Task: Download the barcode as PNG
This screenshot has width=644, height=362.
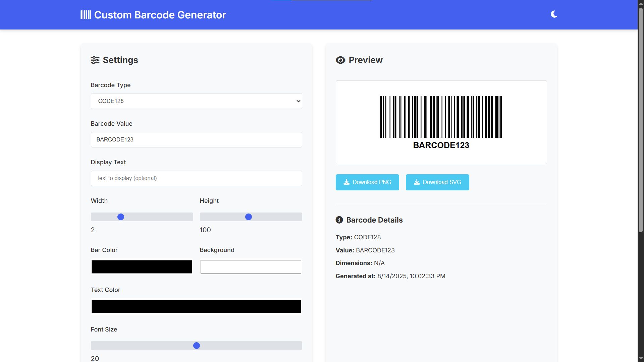Action: click(x=367, y=182)
